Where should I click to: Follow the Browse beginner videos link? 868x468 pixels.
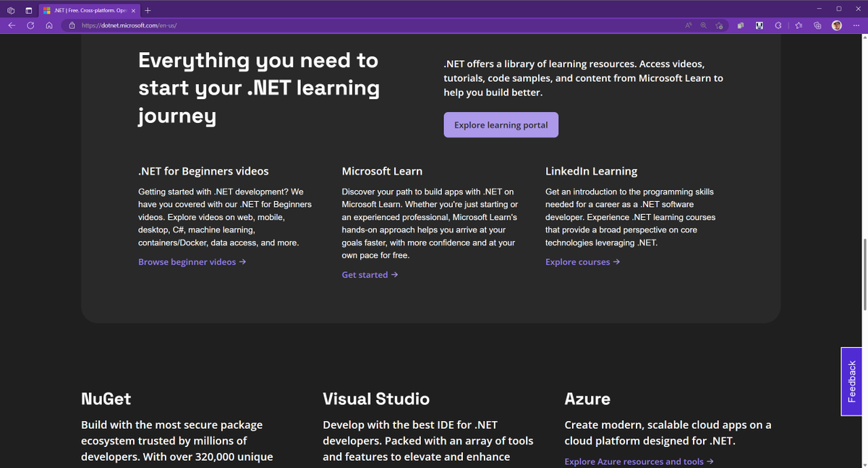pos(192,262)
